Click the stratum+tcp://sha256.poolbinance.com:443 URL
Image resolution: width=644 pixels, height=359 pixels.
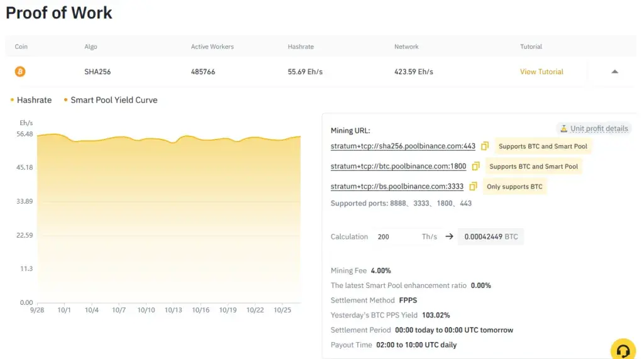point(403,146)
